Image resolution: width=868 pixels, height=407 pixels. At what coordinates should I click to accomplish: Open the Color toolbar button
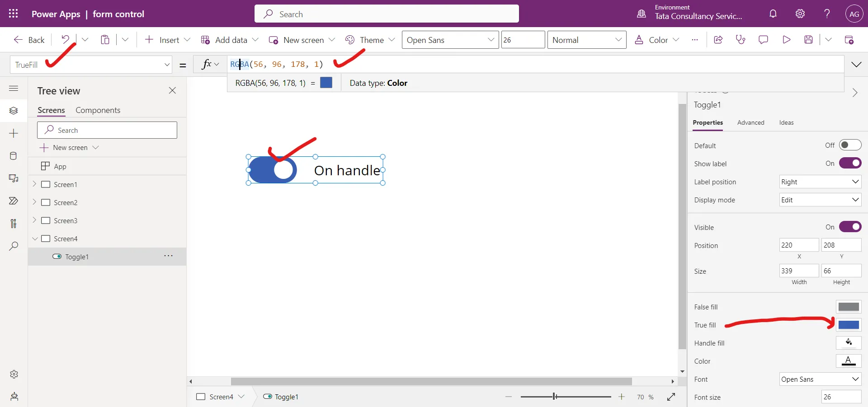tap(656, 40)
